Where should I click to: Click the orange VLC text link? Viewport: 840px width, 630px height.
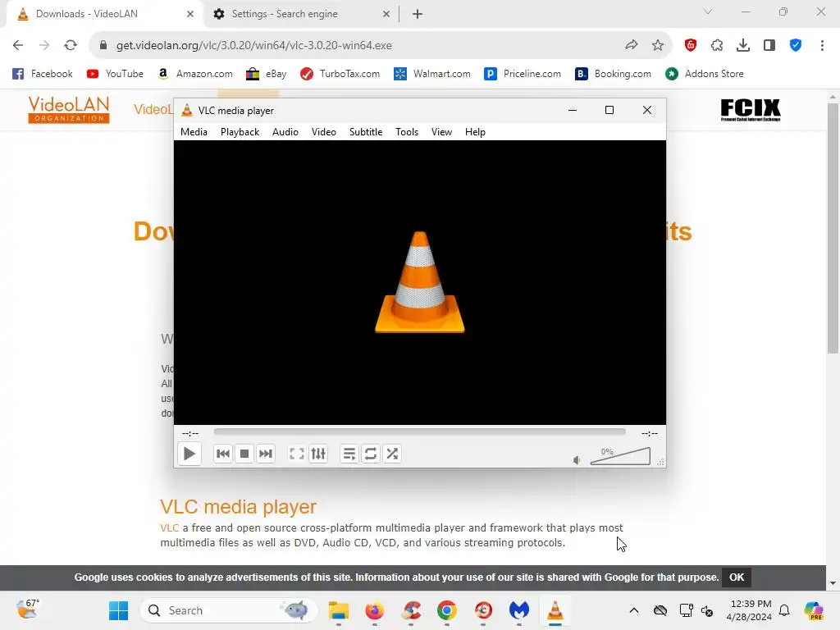coord(169,528)
